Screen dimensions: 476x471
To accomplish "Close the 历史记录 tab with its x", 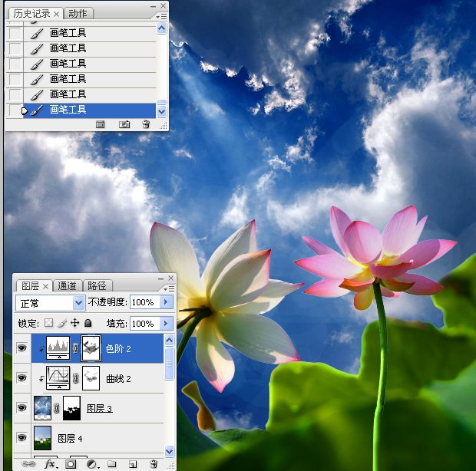I will [x=57, y=14].
